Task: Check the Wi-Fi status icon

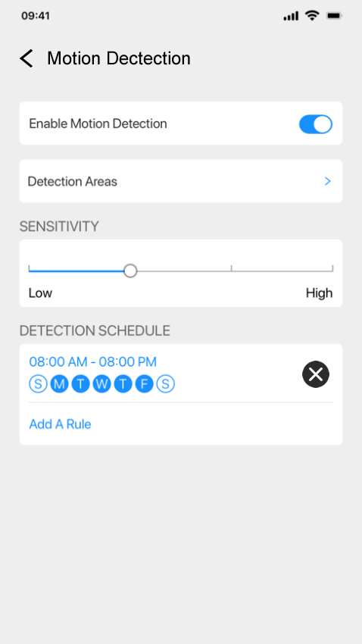Action: pos(312,16)
